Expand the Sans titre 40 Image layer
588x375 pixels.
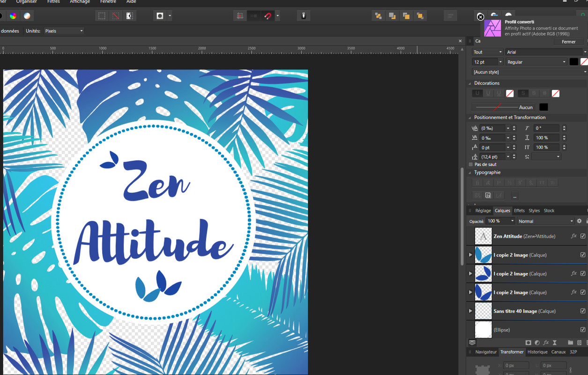coord(470,311)
